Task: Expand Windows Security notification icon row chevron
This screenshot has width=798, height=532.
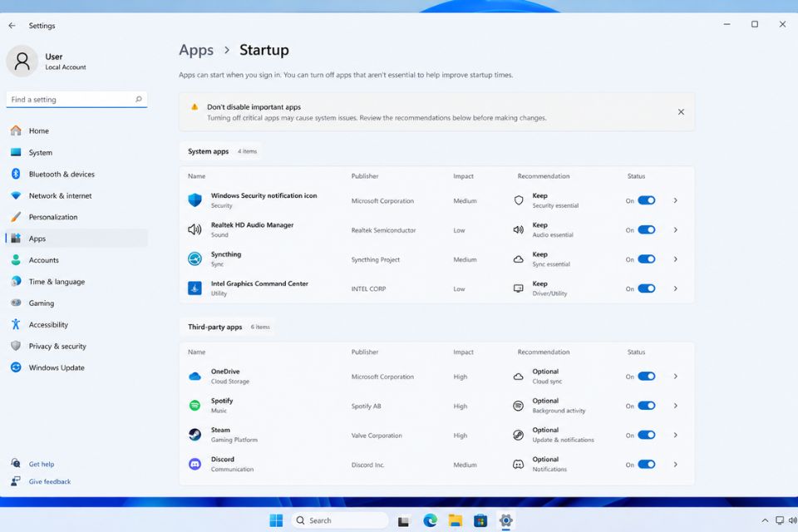Action: (675, 200)
